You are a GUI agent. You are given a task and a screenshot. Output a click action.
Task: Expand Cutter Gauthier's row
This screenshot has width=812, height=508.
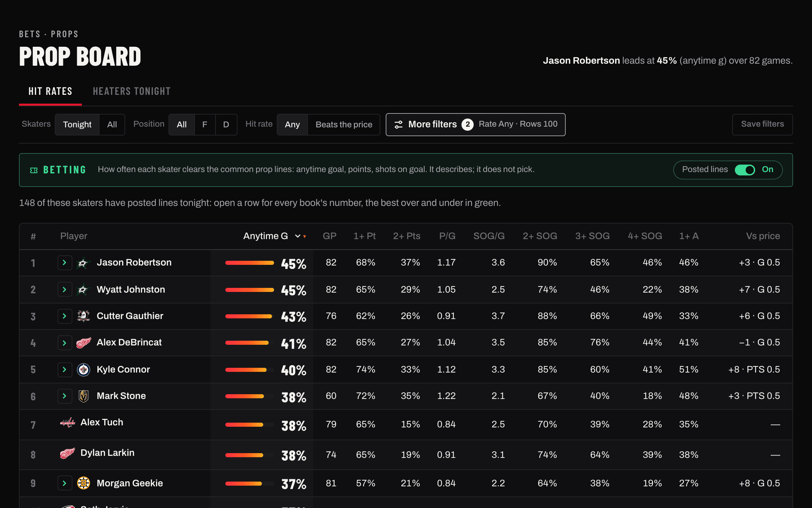[x=65, y=316]
